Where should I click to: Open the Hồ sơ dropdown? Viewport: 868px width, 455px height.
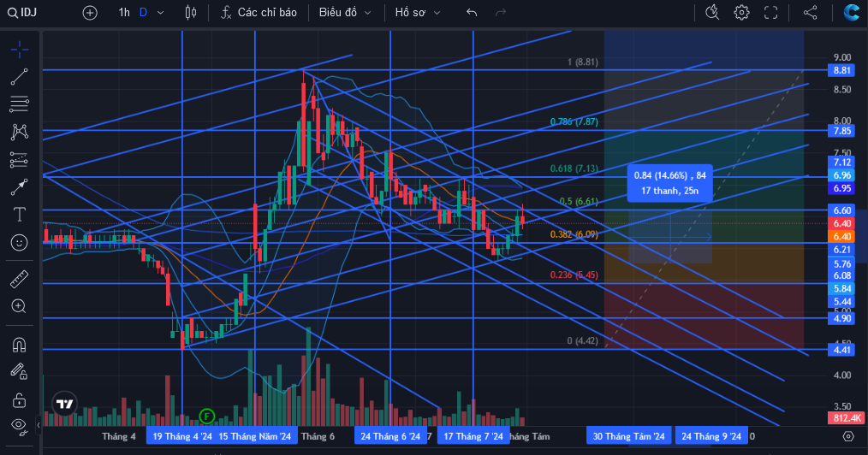418,12
